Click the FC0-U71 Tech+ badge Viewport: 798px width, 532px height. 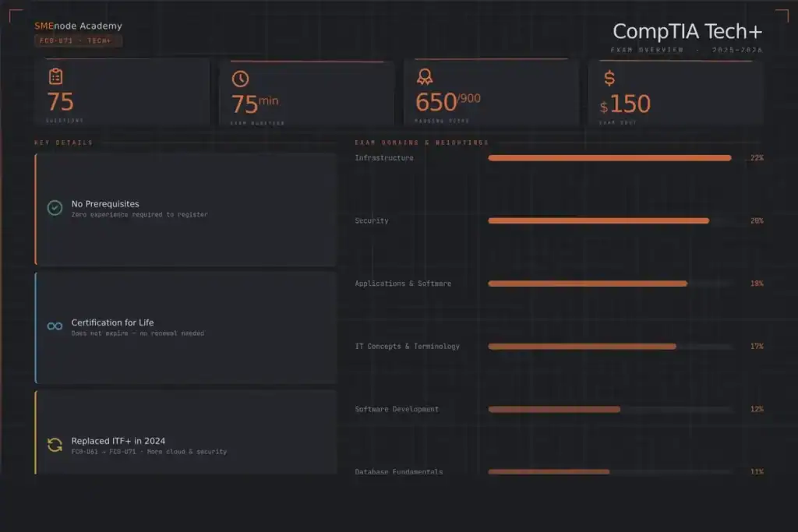click(78, 41)
